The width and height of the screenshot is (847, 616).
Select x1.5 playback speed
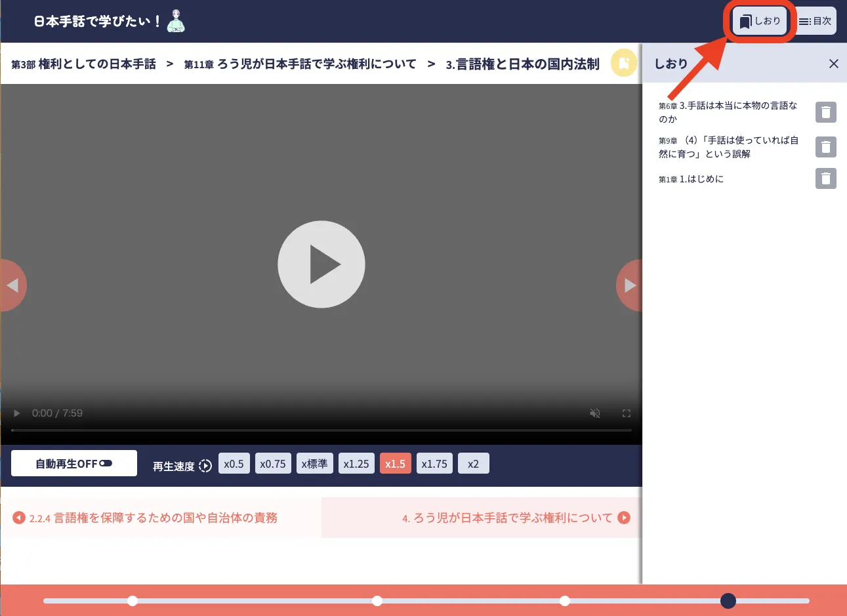[x=395, y=463]
